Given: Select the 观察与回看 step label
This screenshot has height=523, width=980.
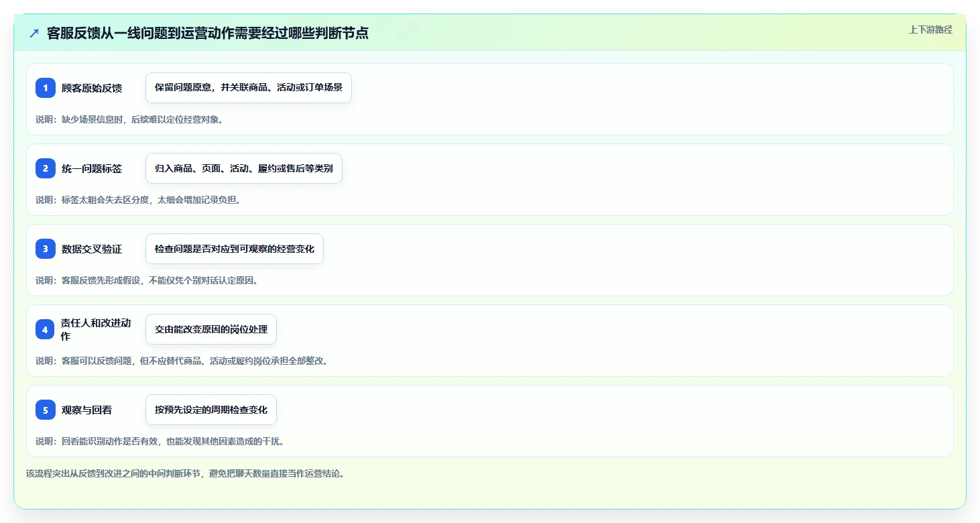Looking at the screenshot, I should [x=87, y=410].
